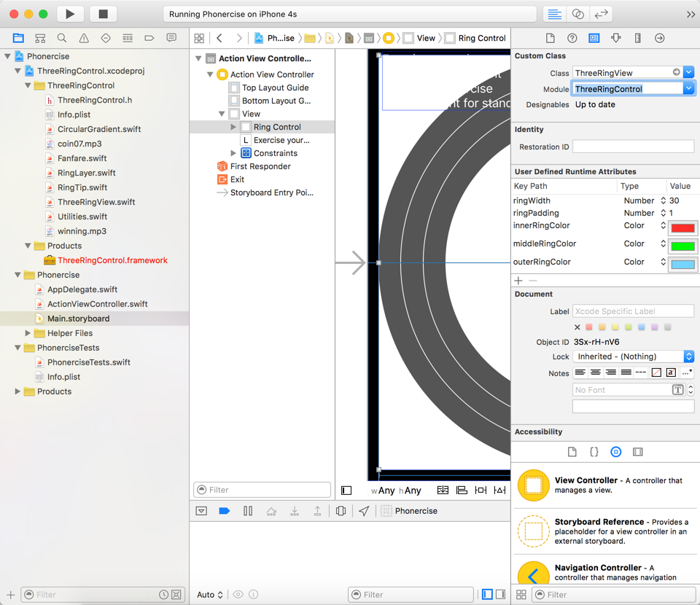Open the Symbol navigator tab
Image resolution: width=700 pixels, height=605 pixels.
point(40,38)
